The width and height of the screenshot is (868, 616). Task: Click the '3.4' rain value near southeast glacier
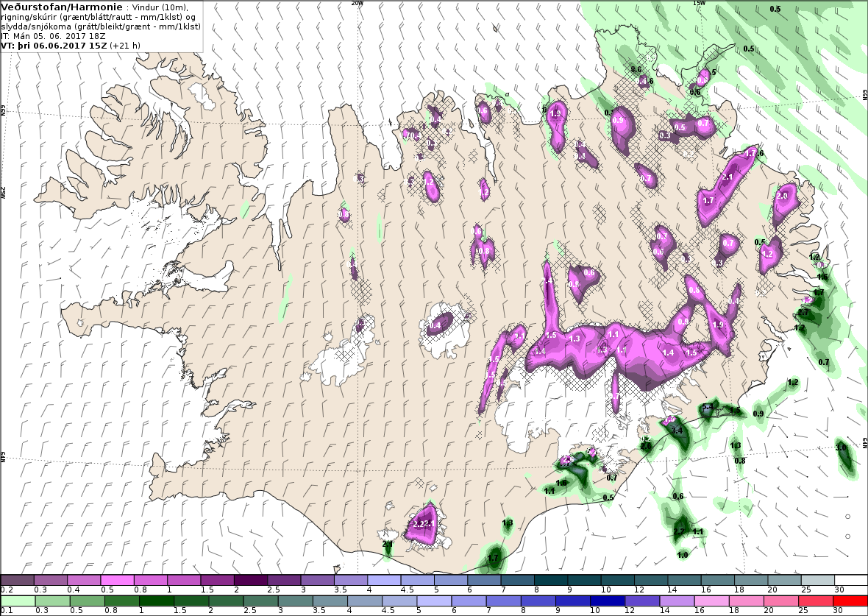point(677,430)
